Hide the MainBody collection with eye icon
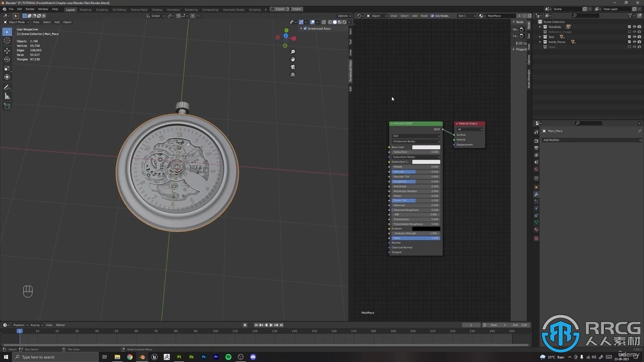 click(x=634, y=27)
